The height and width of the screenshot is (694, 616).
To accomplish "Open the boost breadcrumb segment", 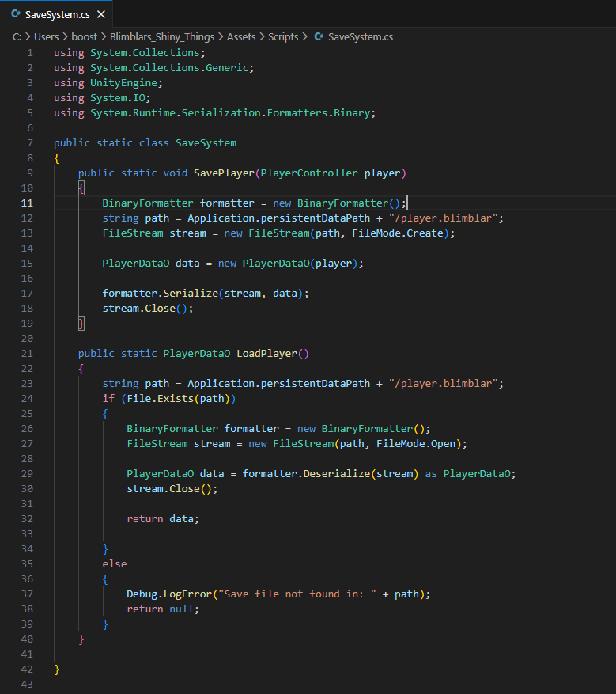I will coord(84,36).
